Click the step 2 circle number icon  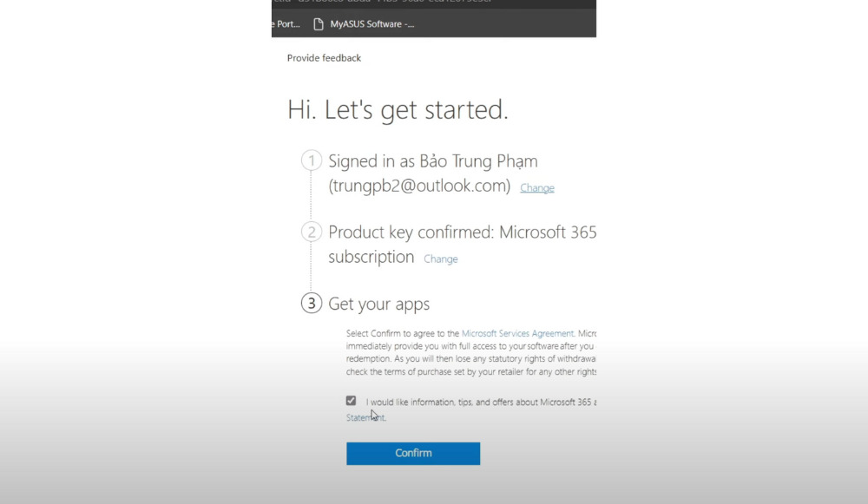pyautogui.click(x=311, y=232)
